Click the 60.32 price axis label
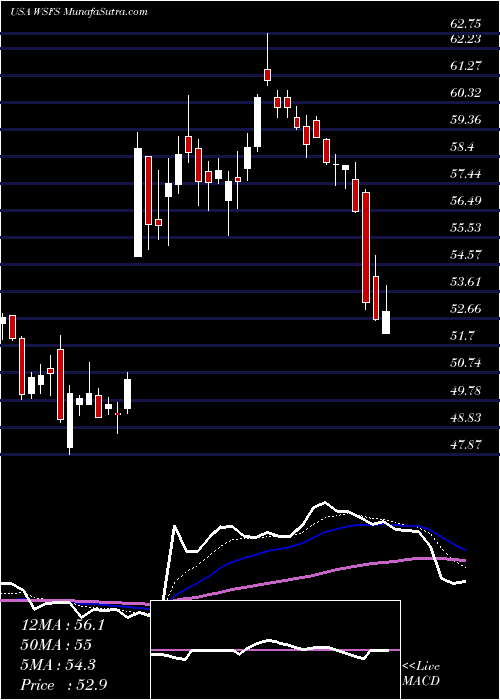The image size is (500, 700). pyautogui.click(x=465, y=93)
